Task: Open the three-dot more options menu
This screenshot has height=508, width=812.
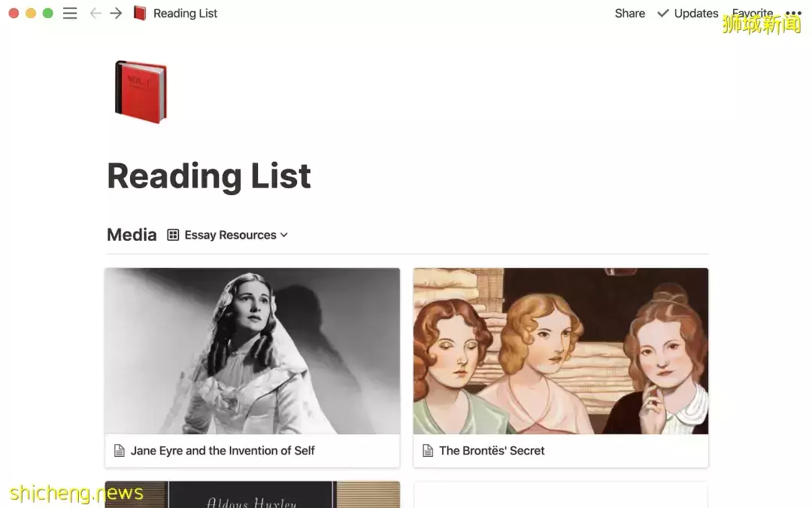Action: coord(793,14)
